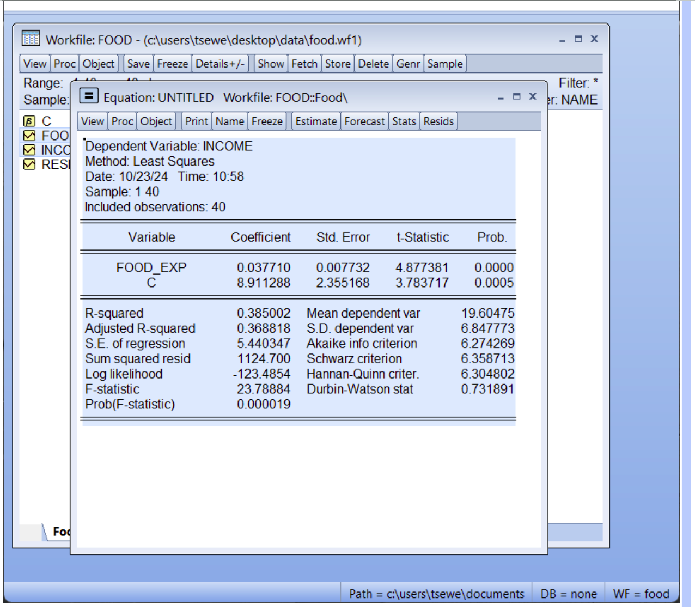Maximize the Equation UNTITLED window
The height and width of the screenshot is (616, 695).
point(516,96)
